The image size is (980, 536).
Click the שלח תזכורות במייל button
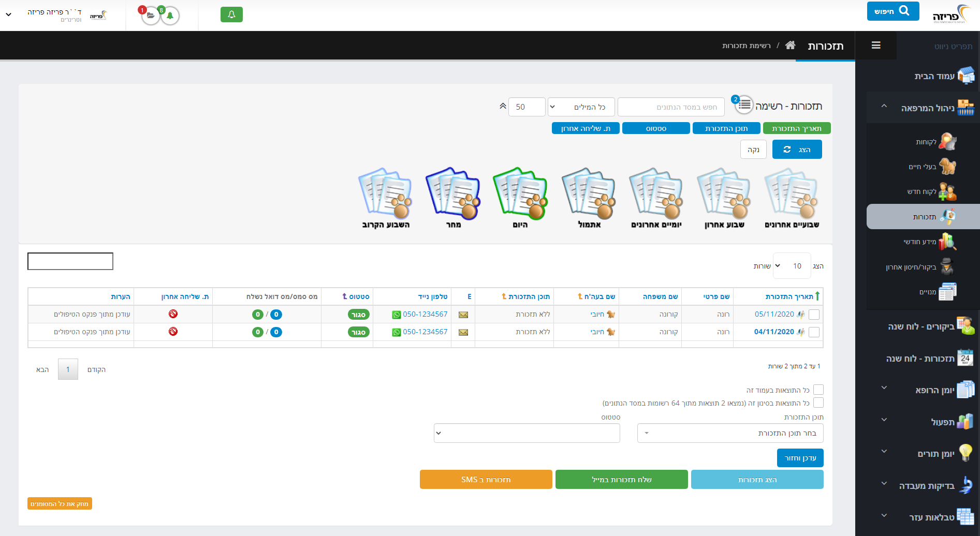[x=622, y=480]
